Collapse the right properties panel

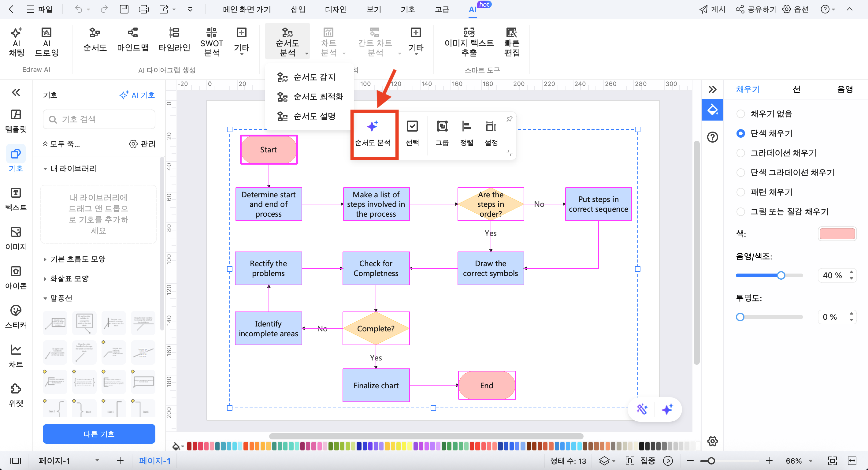pyautogui.click(x=712, y=89)
